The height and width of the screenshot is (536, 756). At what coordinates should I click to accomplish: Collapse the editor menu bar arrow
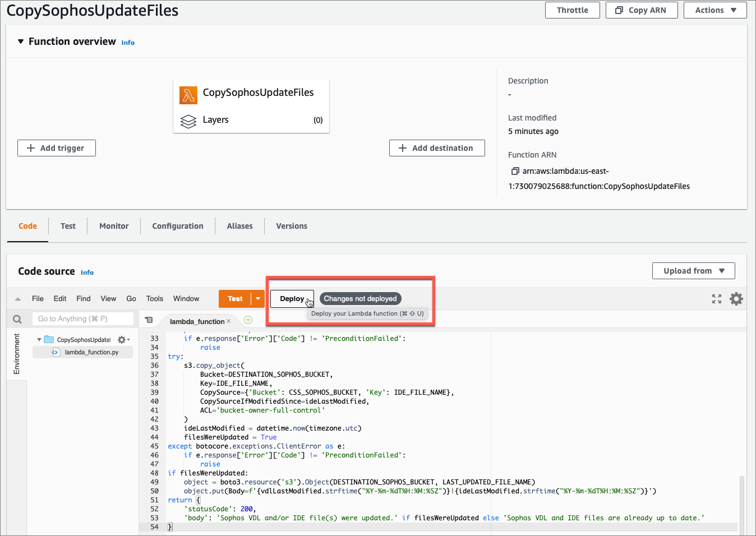tap(18, 299)
